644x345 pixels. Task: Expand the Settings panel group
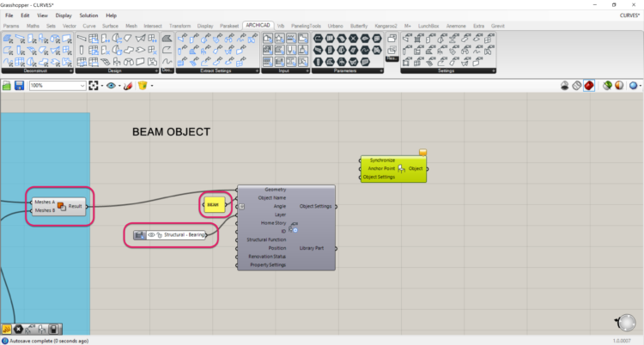[446, 70]
